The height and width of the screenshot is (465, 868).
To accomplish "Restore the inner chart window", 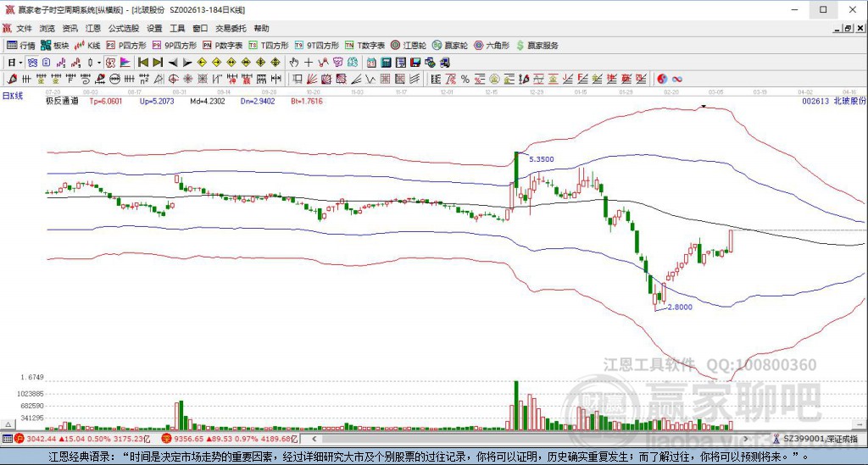I will (848, 28).
